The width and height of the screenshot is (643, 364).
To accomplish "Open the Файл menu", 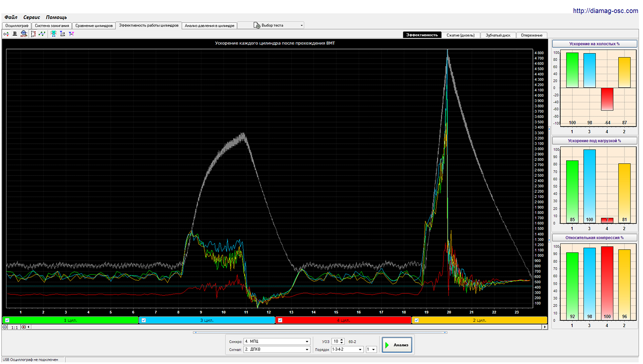I will (x=11, y=17).
